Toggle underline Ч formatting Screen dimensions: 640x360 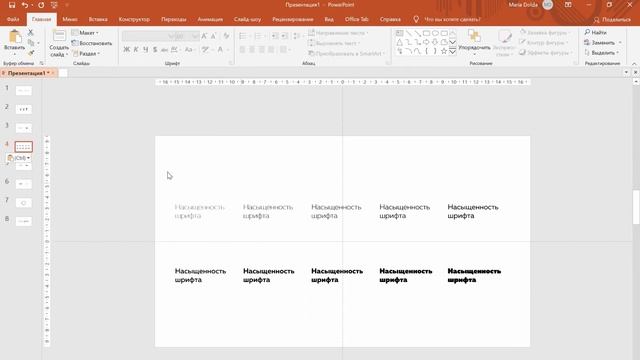click(145, 49)
